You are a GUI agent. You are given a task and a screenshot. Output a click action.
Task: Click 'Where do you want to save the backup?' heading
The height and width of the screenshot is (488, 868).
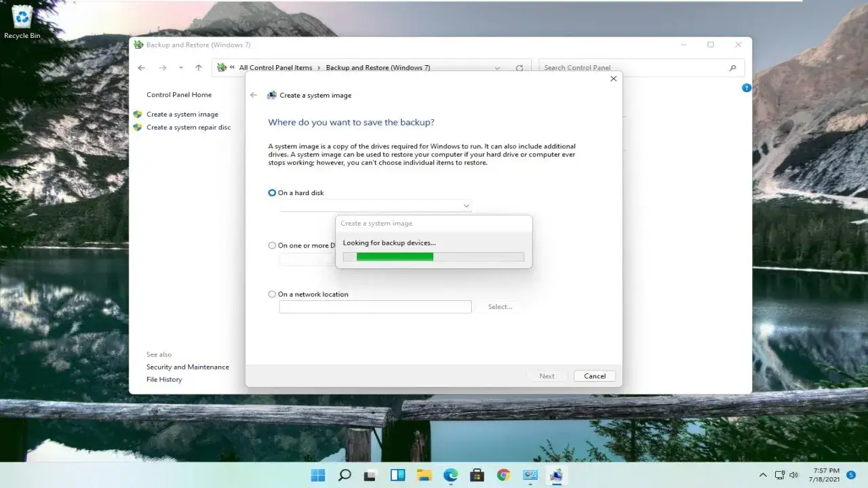pyautogui.click(x=351, y=123)
